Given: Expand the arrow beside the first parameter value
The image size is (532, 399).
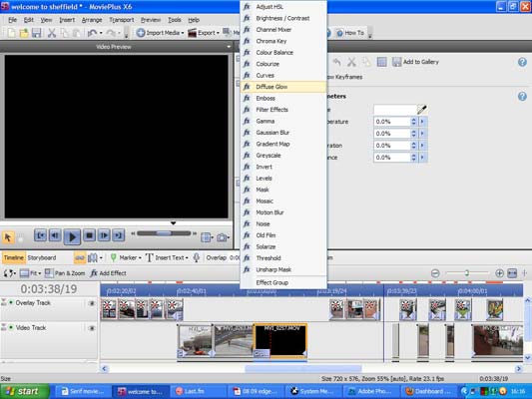Looking at the screenshot, I should pyautogui.click(x=422, y=122).
